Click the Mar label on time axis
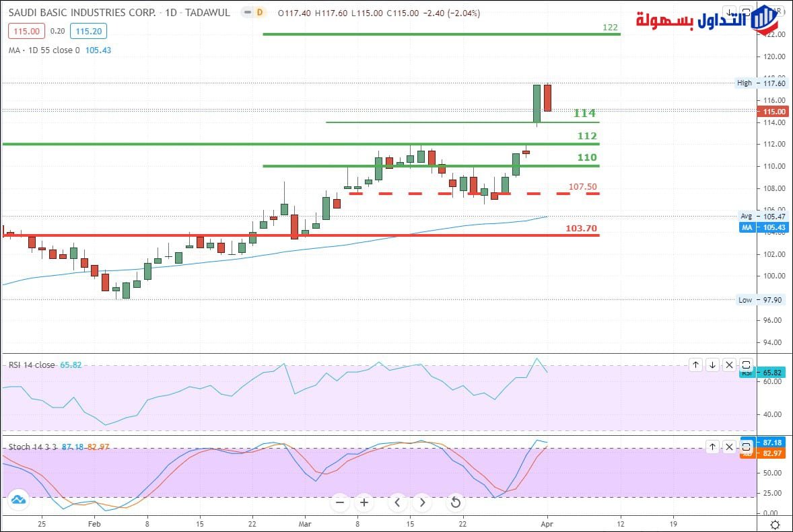 304,524
